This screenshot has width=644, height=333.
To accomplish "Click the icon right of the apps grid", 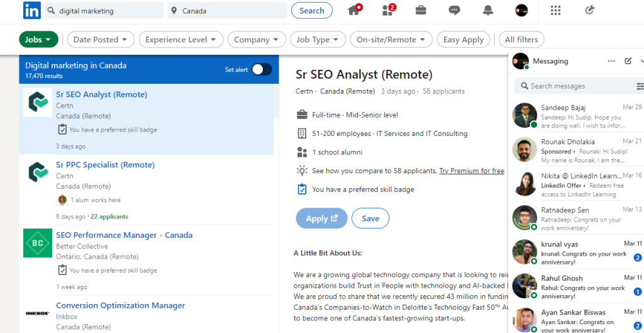I will coord(589,10).
